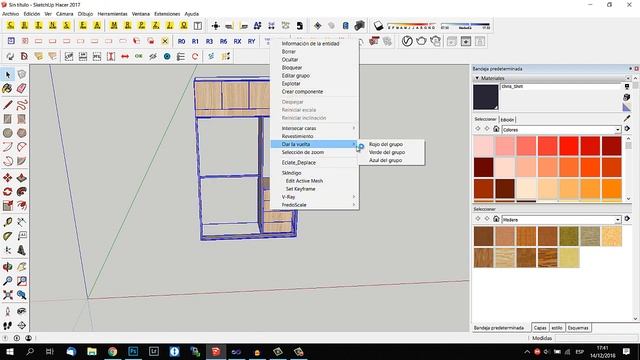
Task: Switch to the Edición tab
Action: [507, 120]
